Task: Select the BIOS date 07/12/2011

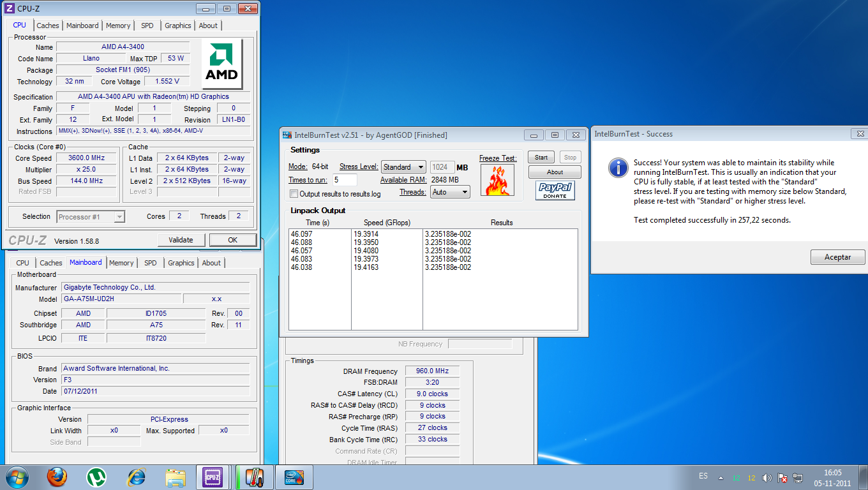Action: click(156, 391)
